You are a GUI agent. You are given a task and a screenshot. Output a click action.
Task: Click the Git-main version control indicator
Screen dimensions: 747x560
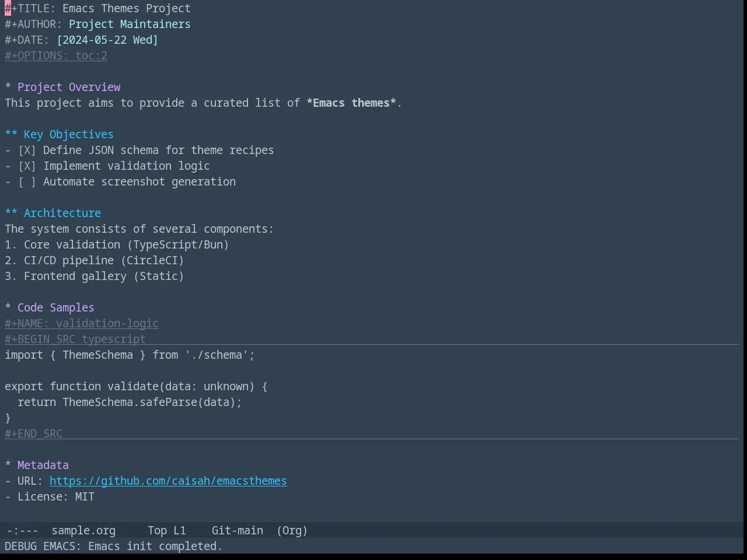click(237, 531)
